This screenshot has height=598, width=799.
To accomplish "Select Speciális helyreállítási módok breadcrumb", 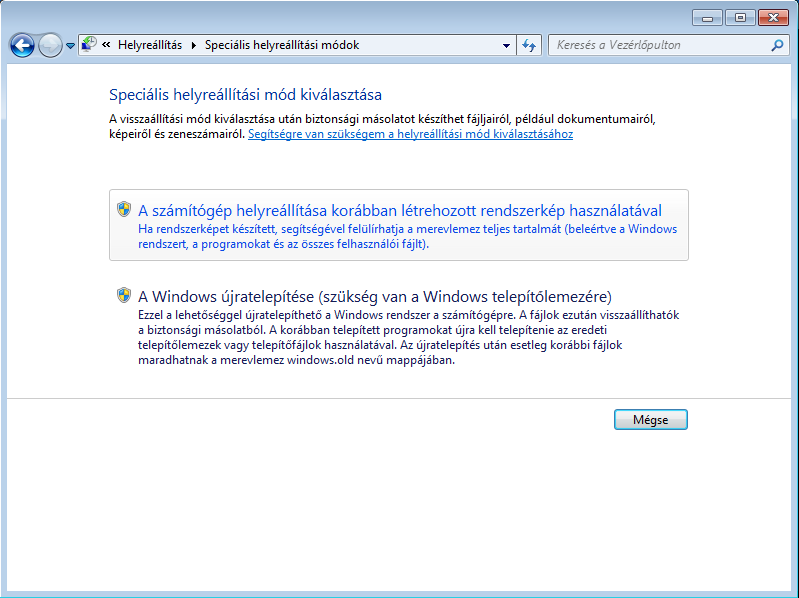I will [x=282, y=45].
